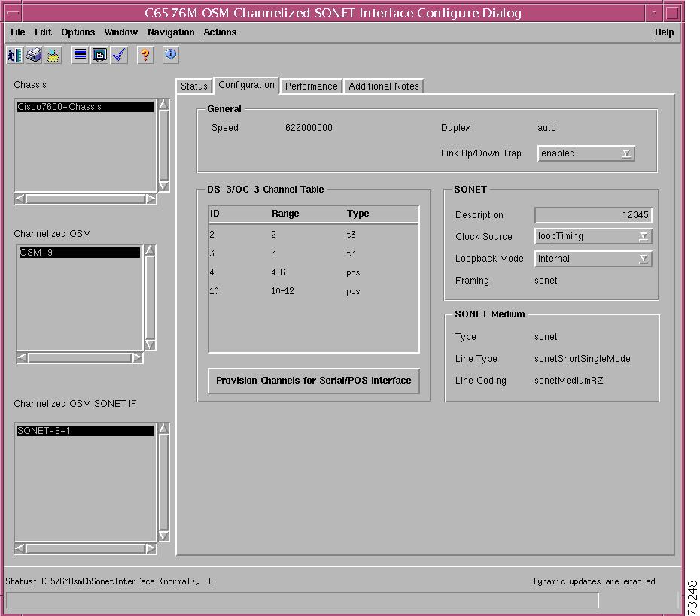Open the Window menu
The width and height of the screenshot is (700, 616).
point(121,32)
